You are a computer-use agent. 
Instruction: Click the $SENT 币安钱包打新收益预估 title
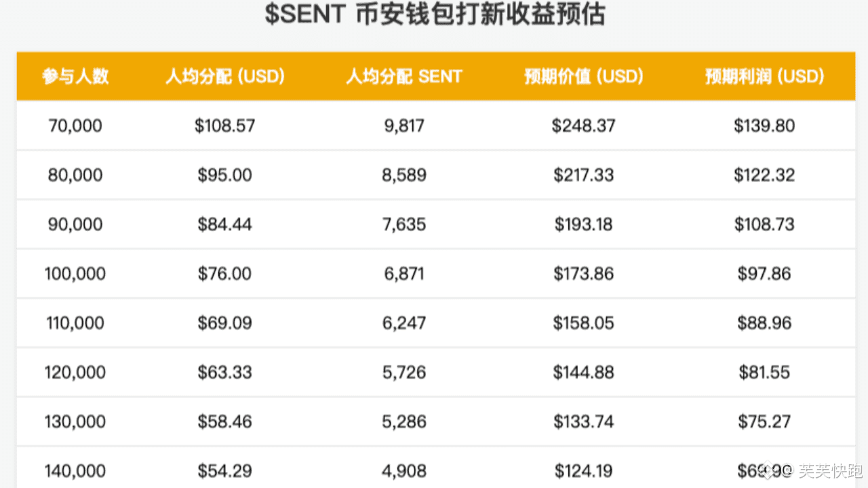coord(434,14)
